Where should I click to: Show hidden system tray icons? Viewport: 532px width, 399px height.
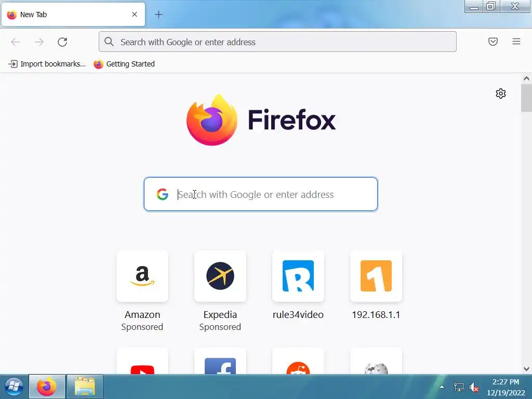[442, 387]
